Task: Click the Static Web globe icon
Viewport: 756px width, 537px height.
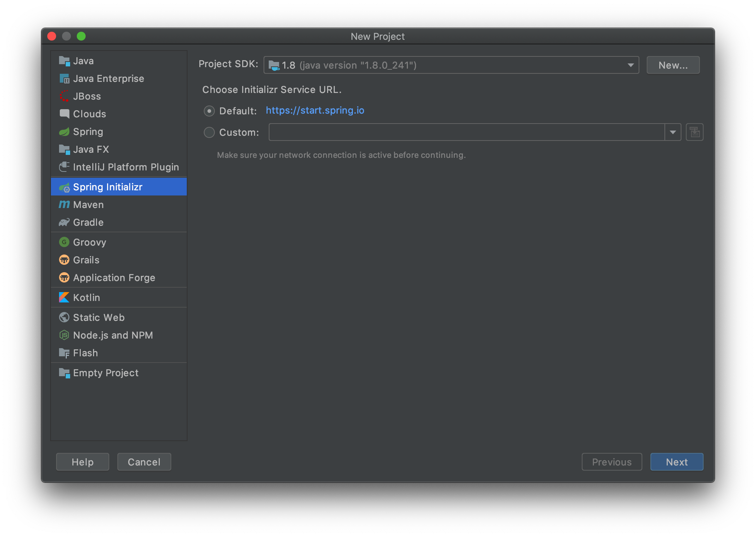Action: 64,317
